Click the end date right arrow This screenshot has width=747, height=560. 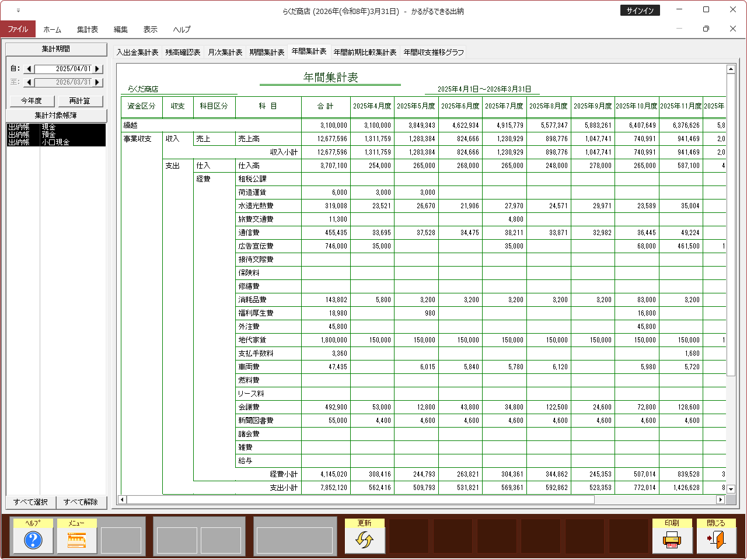pyautogui.click(x=97, y=82)
